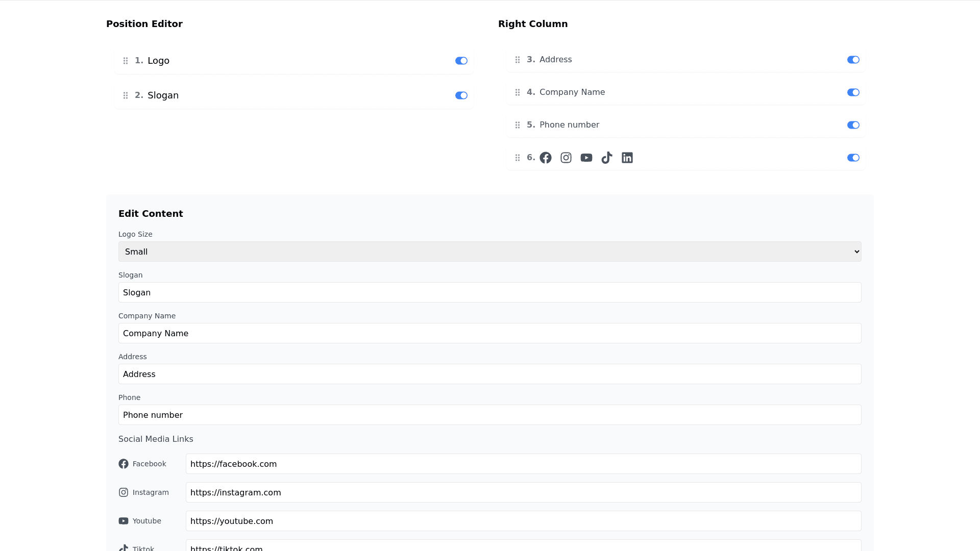Screen dimensions: 980x551
Task: Toggle the Address visibility switch
Action: click(853, 60)
